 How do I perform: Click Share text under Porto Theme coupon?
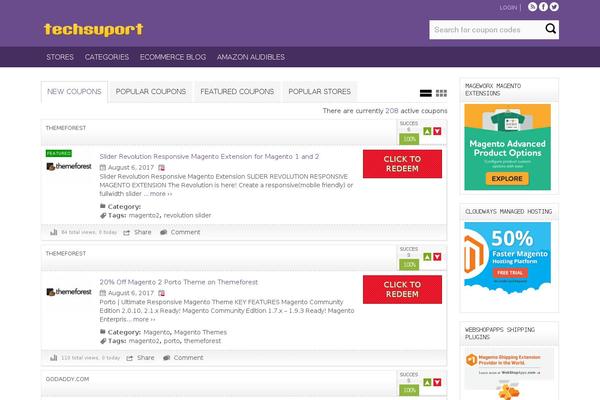point(146,358)
